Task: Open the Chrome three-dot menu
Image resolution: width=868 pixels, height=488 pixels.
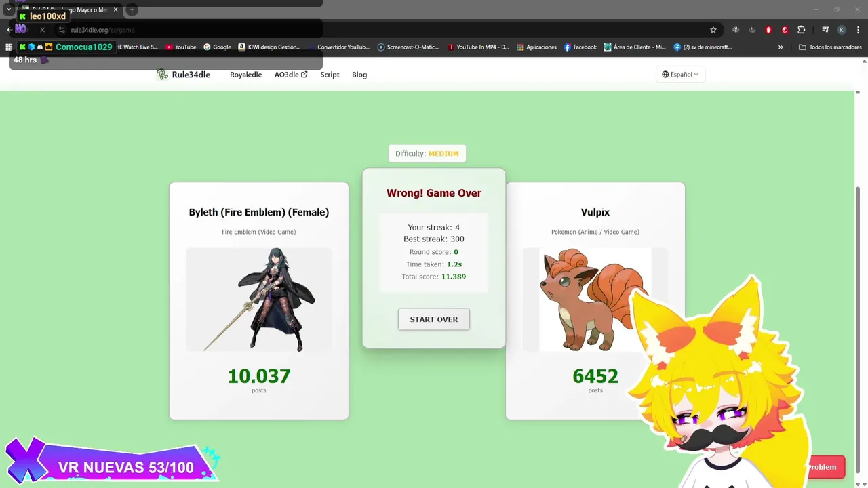Action: (x=857, y=30)
